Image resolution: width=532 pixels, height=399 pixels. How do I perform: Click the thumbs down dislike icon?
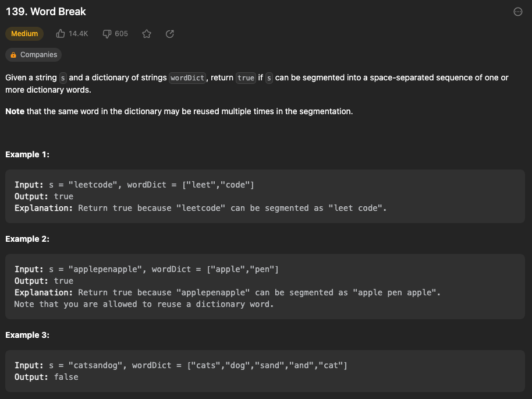(x=107, y=34)
